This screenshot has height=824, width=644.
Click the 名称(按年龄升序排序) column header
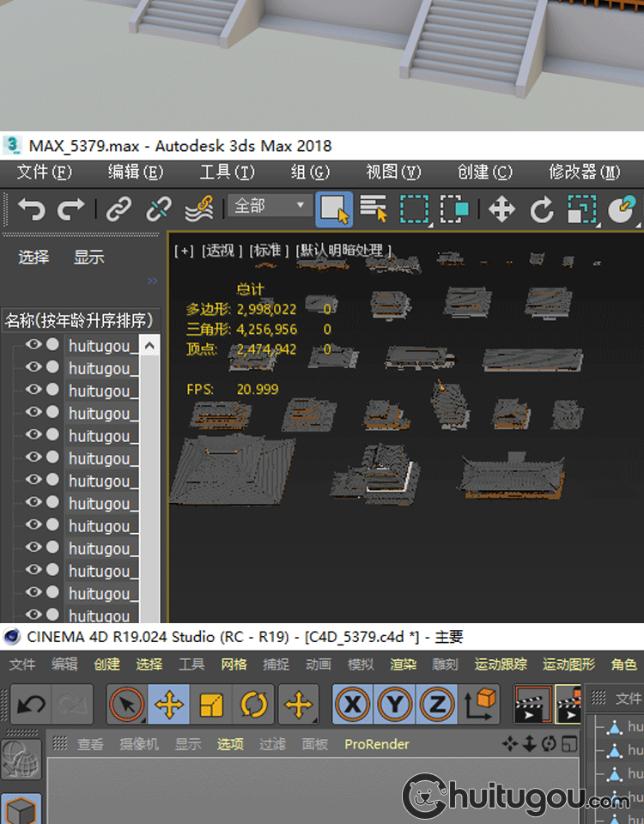pyautogui.click(x=79, y=320)
